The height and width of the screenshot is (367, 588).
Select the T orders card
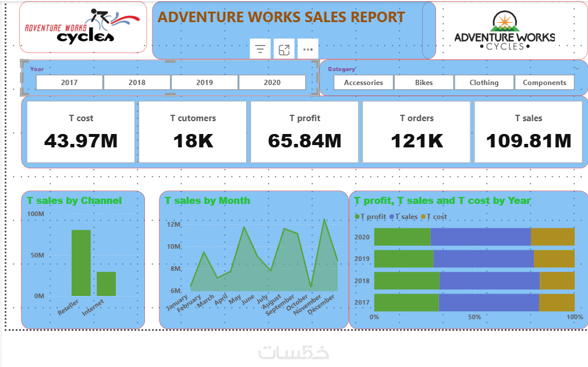coord(416,132)
